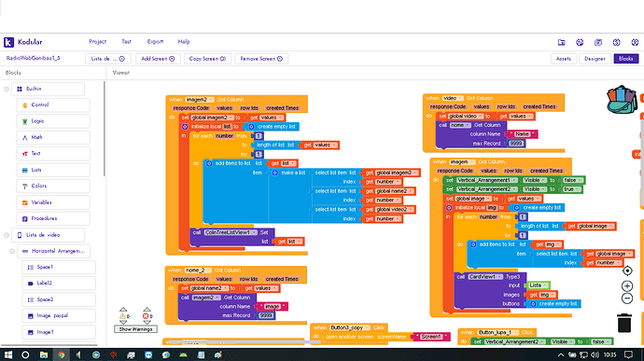
Task: Click the Add Screen button
Action: coord(158,59)
